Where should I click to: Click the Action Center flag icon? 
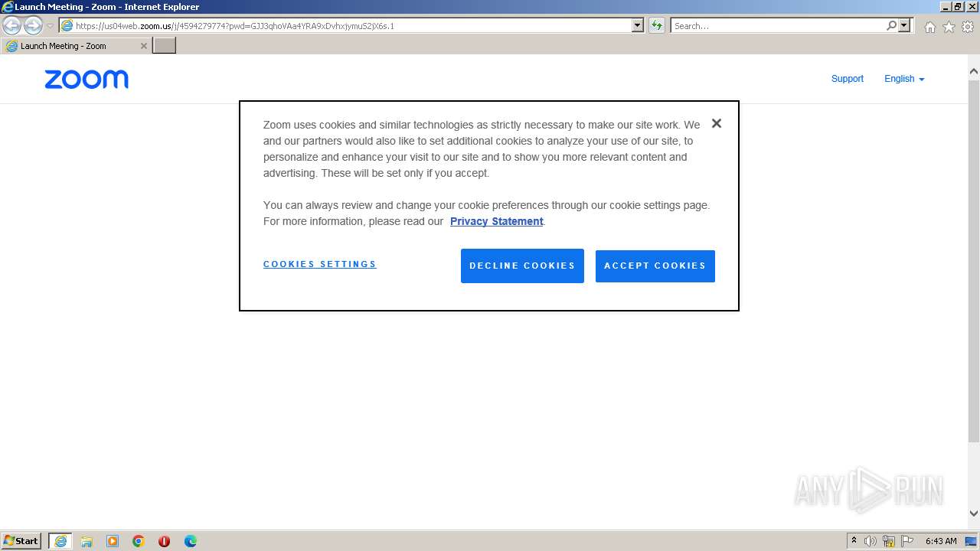[x=907, y=541]
